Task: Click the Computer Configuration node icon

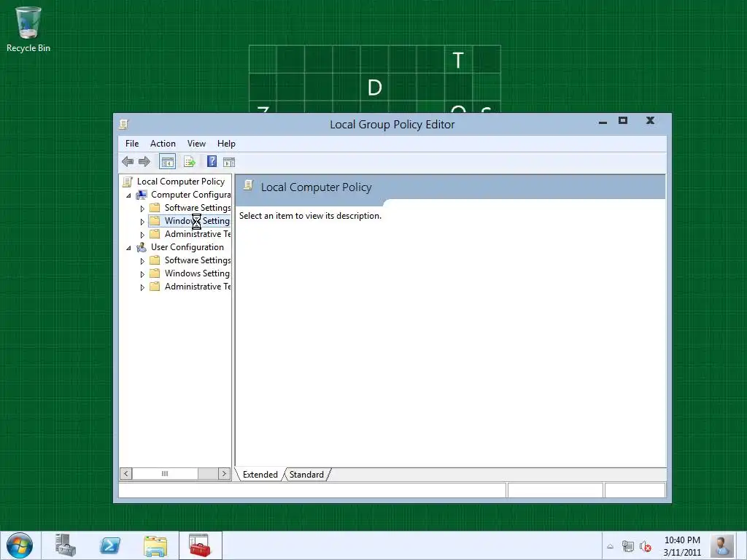Action: click(x=142, y=195)
